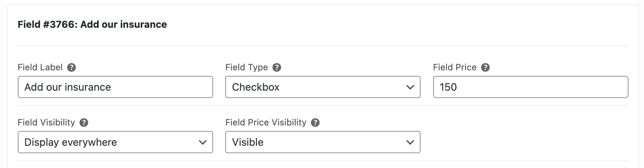Open the Field Type help tooltip icon
The height and width of the screenshot is (168, 644).
(x=277, y=67)
